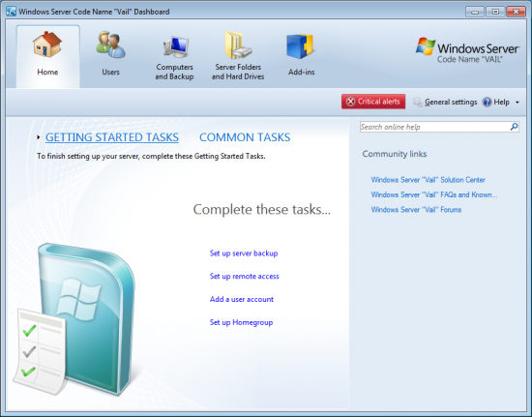Select the Getting Started Tasks tab
This screenshot has width=532, height=417.
[x=112, y=137]
